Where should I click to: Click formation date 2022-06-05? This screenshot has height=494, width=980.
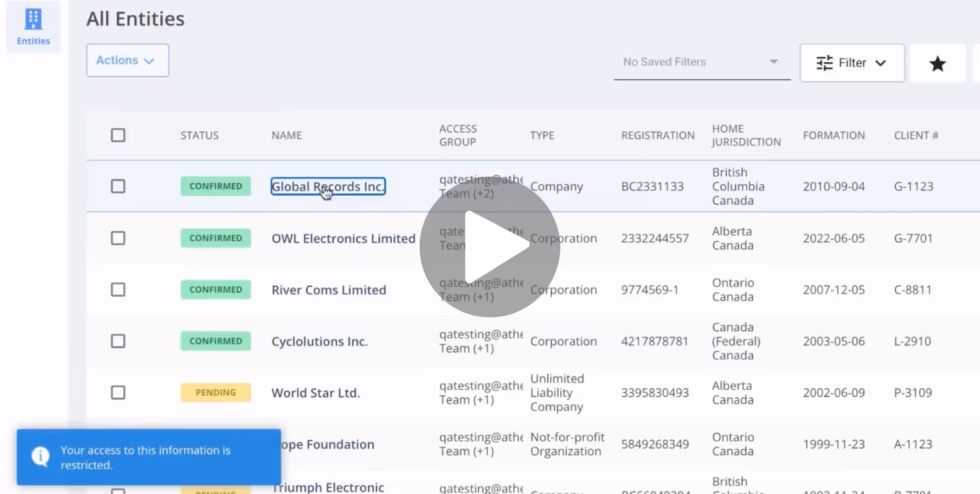click(x=834, y=238)
